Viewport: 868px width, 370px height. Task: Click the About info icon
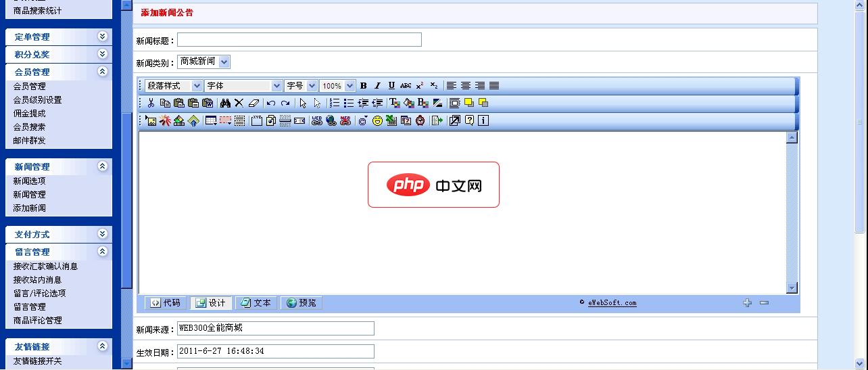(x=483, y=121)
